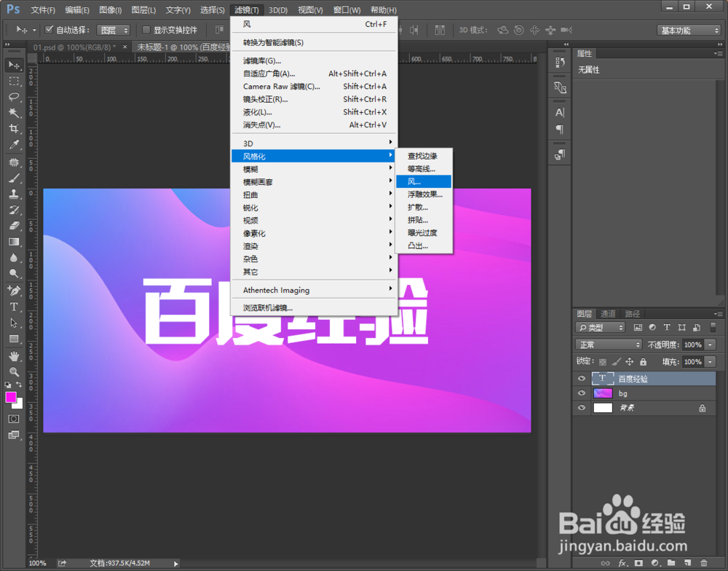
Task: Select the Horizontal Type tool
Action: click(14, 307)
